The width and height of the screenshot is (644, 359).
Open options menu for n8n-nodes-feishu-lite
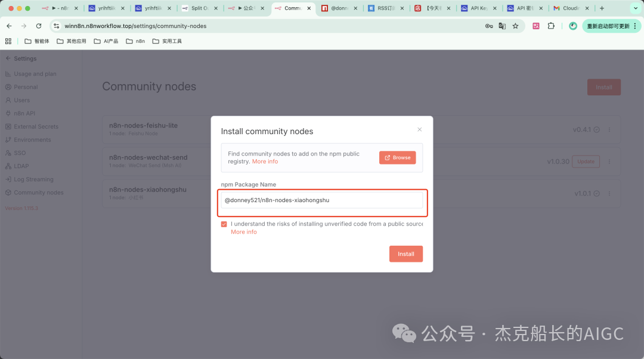[609, 130]
